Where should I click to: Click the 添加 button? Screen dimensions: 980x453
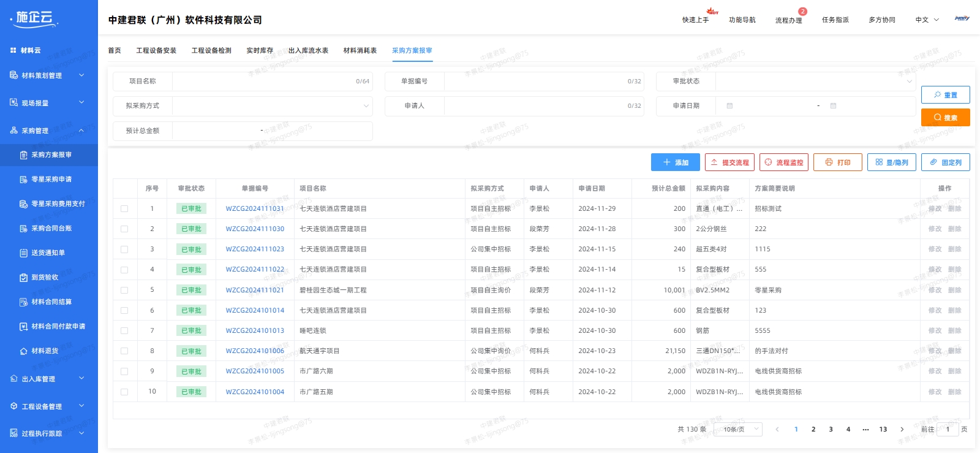[675, 162]
